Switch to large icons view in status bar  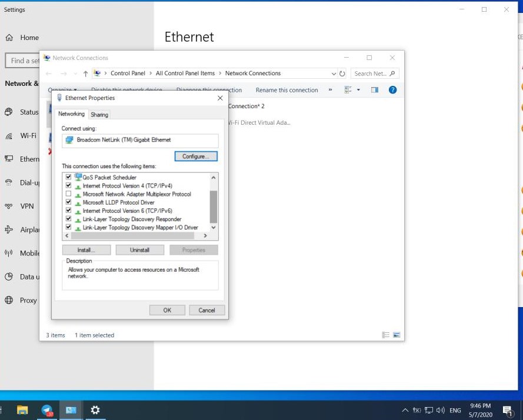(x=397, y=335)
